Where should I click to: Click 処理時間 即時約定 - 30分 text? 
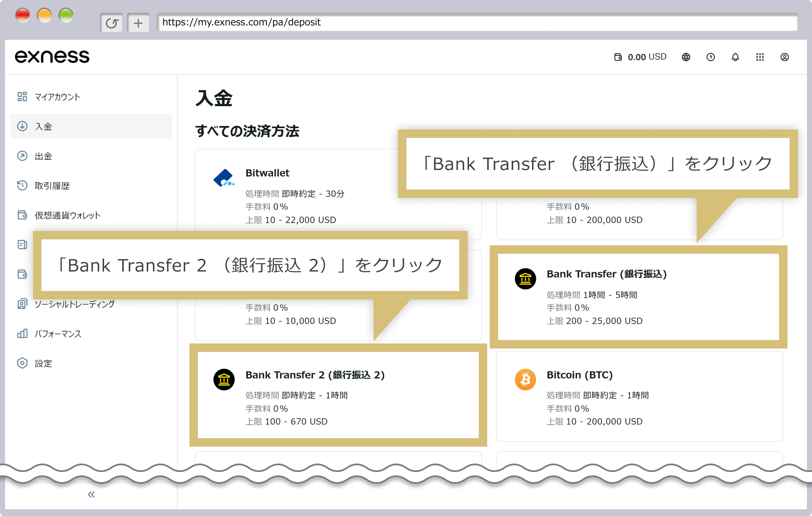click(295, 194)
